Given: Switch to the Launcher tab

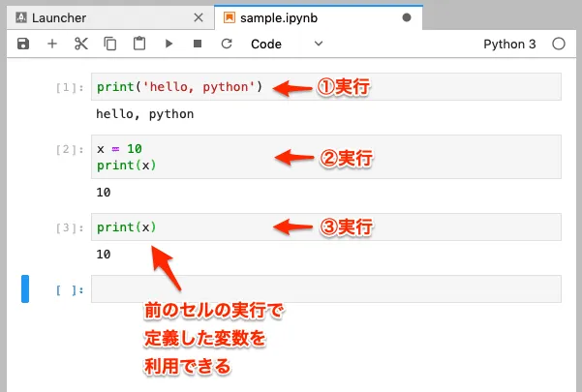Looking at the screenshot, I should (x=110, y=17).
